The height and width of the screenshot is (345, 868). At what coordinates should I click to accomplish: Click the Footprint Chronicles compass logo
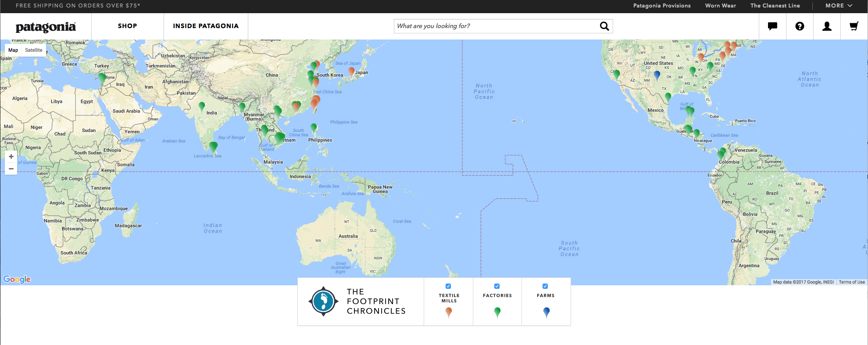(323, 302)
